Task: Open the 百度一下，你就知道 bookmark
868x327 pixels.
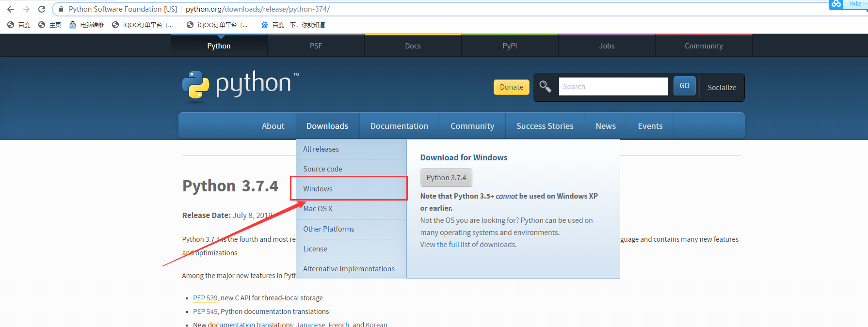Action: tap(293, 25)
